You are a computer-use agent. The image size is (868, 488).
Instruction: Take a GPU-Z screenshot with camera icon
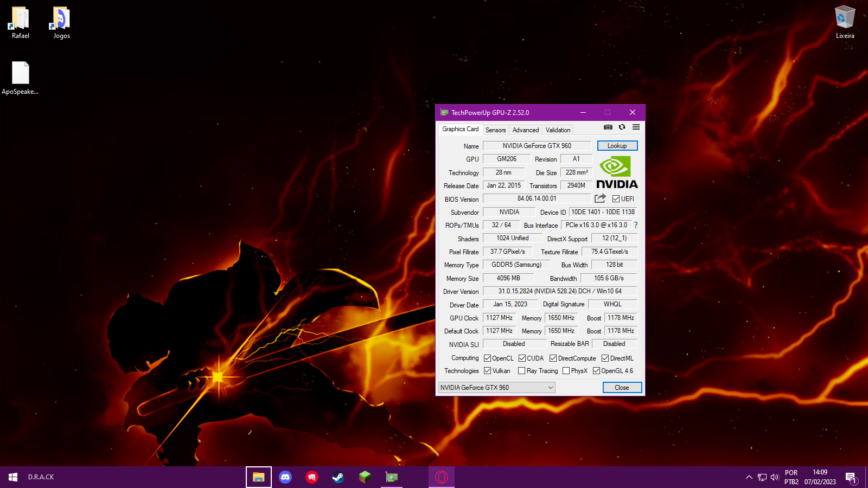(x=608, y=127)
